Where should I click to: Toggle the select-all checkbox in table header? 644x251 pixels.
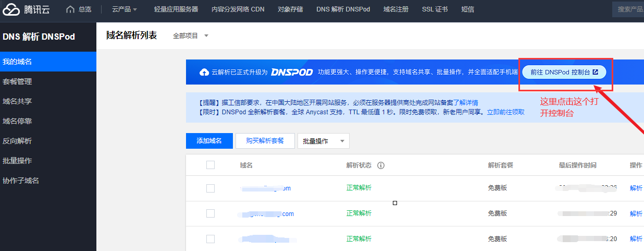pos(210,165)
